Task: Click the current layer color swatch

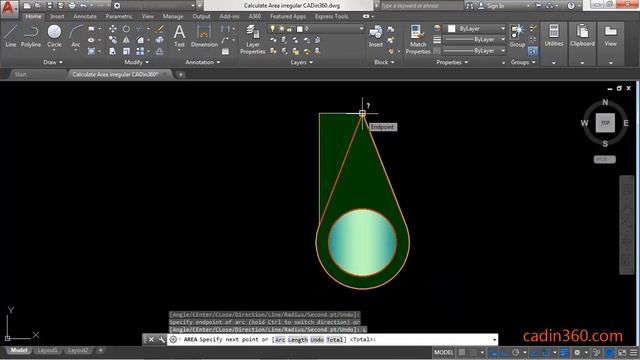Action: 300,29
